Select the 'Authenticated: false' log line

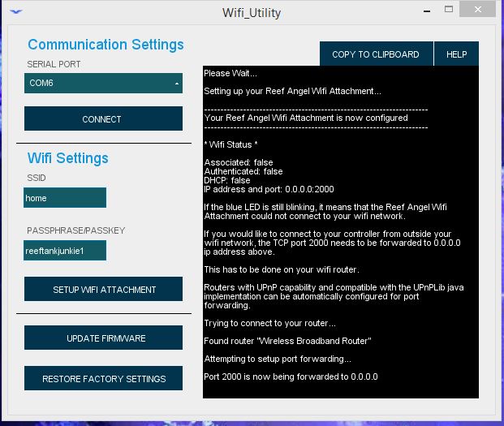coord(243,171)
